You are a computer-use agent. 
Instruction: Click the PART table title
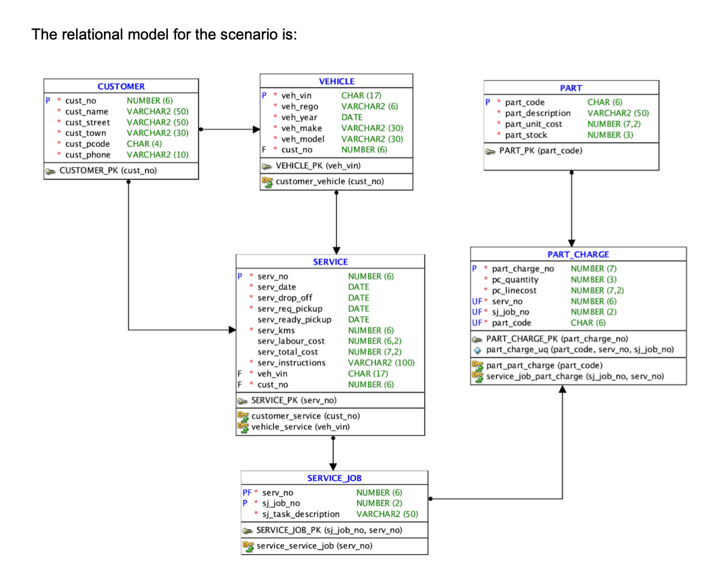click(x=571, y=88)
